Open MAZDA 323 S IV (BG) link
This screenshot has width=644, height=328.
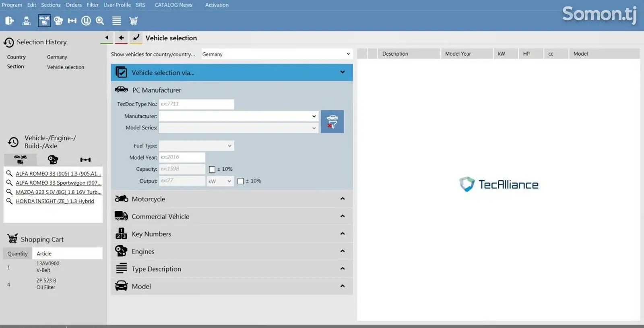point(58,192)
